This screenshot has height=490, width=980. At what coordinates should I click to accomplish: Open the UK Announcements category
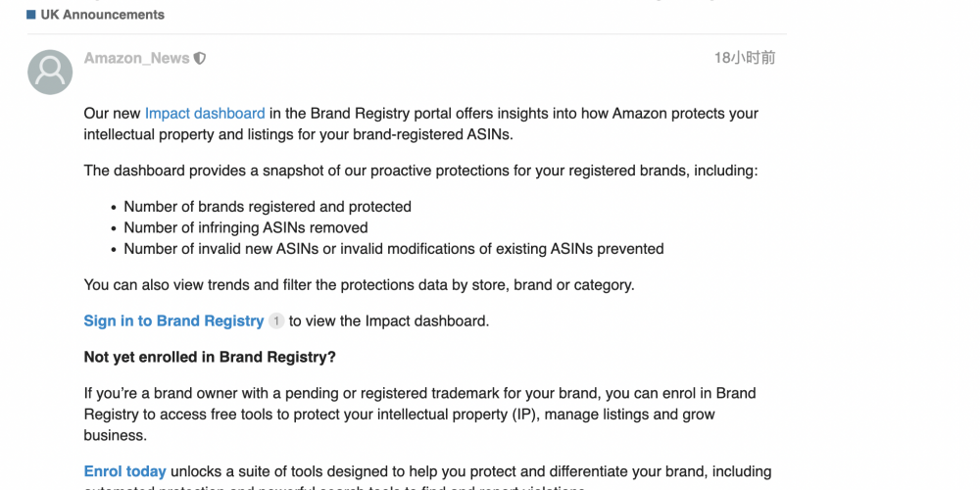tap(103, 15)
